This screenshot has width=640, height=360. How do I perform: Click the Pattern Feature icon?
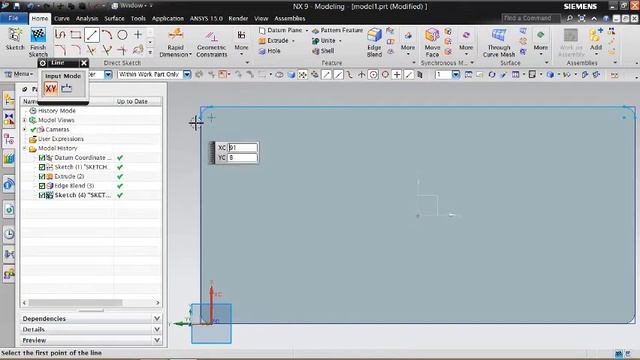click(316, 30)
